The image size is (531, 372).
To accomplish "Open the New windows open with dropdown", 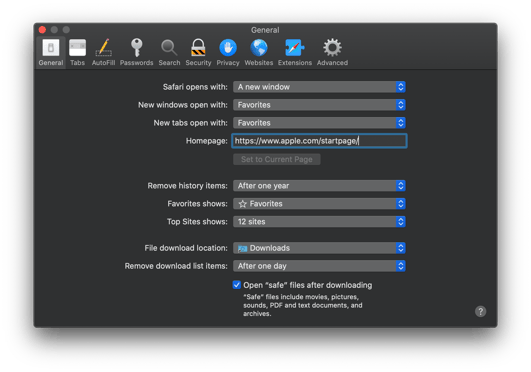I will (x=319, y=105).
